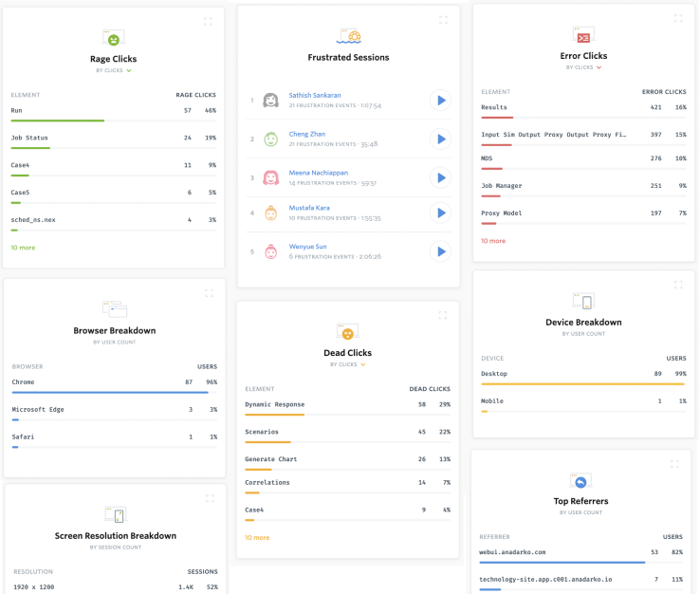Play Meena Nachiappan's session recording

[441, 177]
